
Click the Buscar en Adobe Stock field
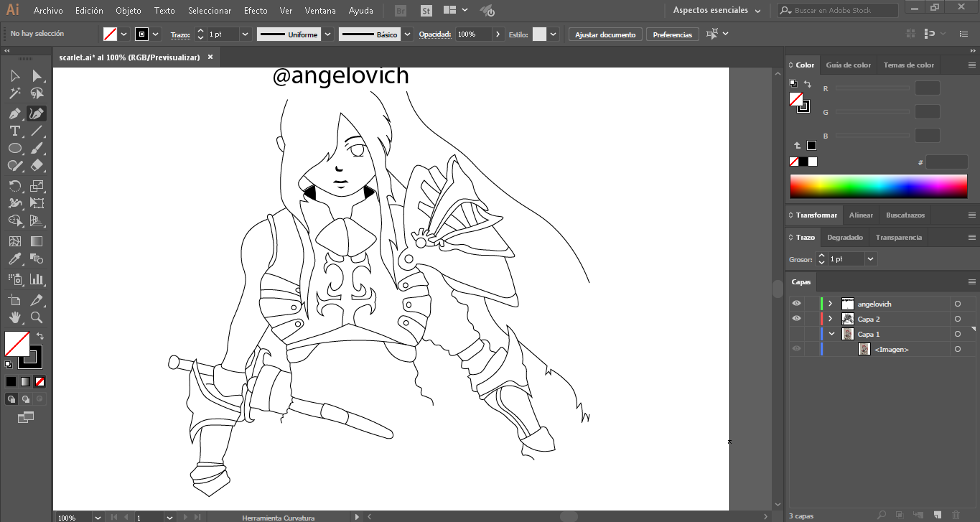coord(837,10)
